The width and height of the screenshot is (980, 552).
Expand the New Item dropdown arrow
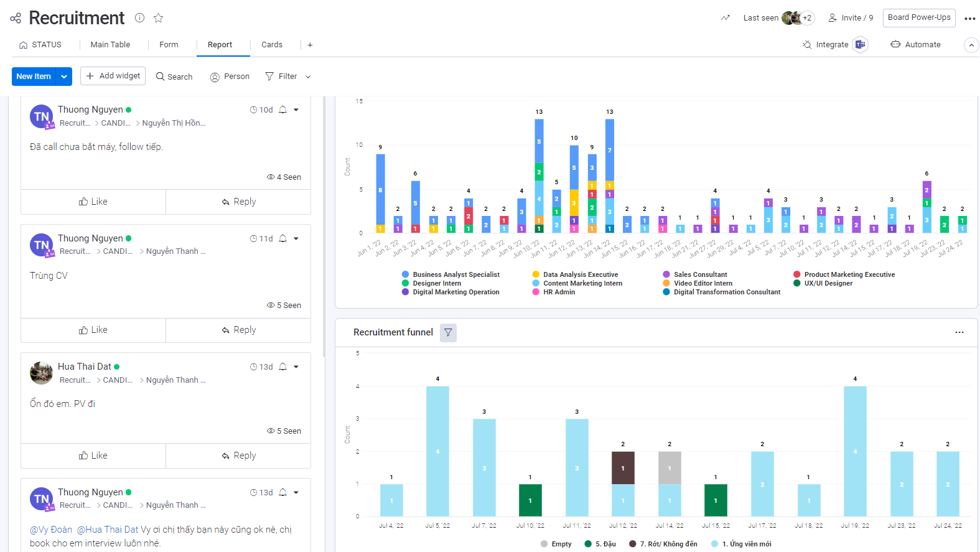coord(64,77)
